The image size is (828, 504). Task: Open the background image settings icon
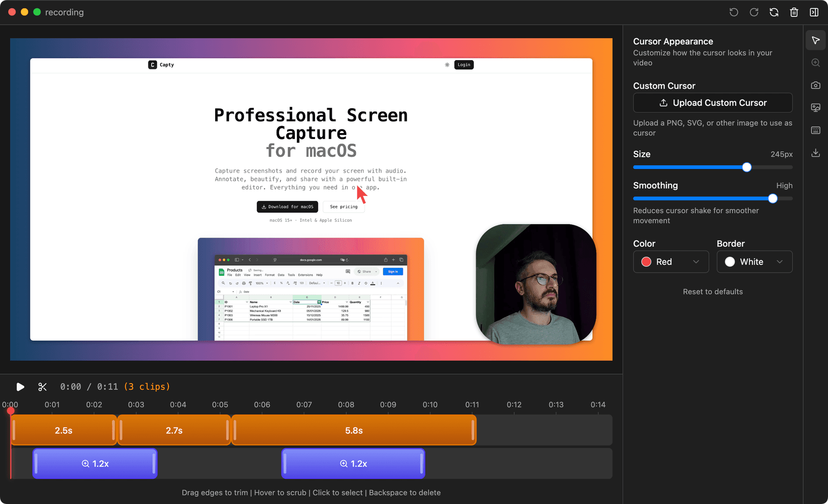pos(815,108)
